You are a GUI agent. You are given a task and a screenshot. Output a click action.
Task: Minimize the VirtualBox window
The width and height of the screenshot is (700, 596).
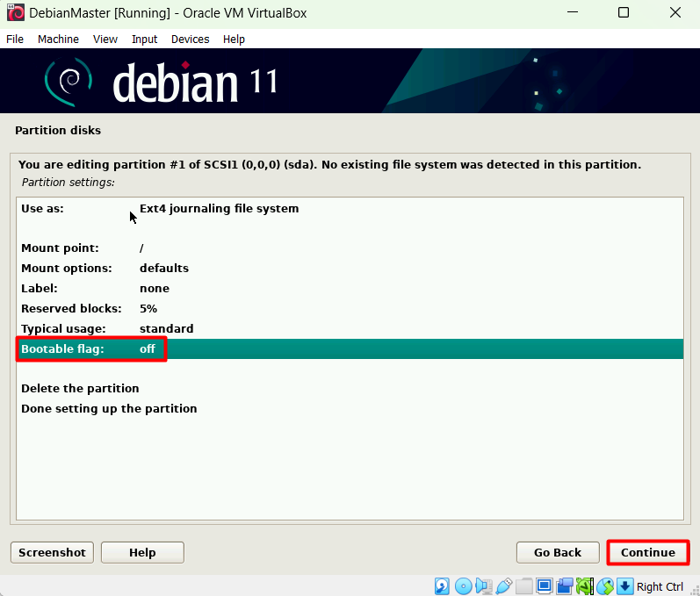pyautogui.click(x=573, y=12)
